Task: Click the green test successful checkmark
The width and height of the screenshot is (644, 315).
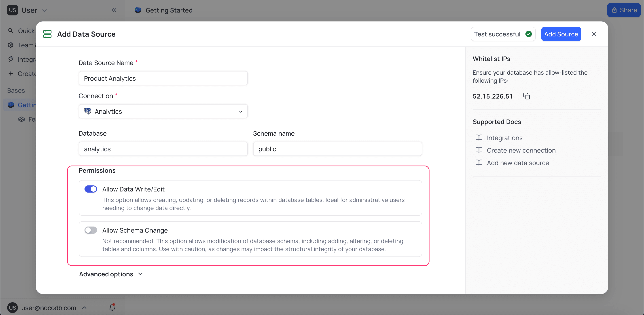Action: pyautogui.click(x=528, y=34)
